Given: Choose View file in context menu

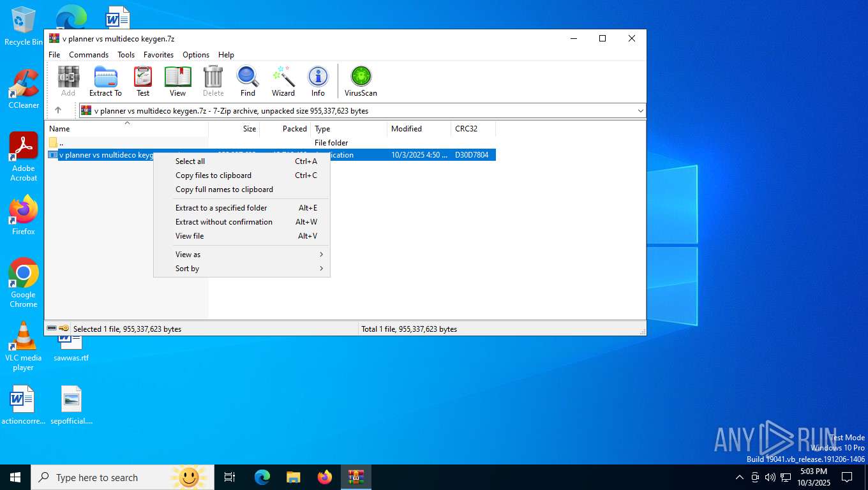Looking at the screenshot, I should (x=242, y=236).
